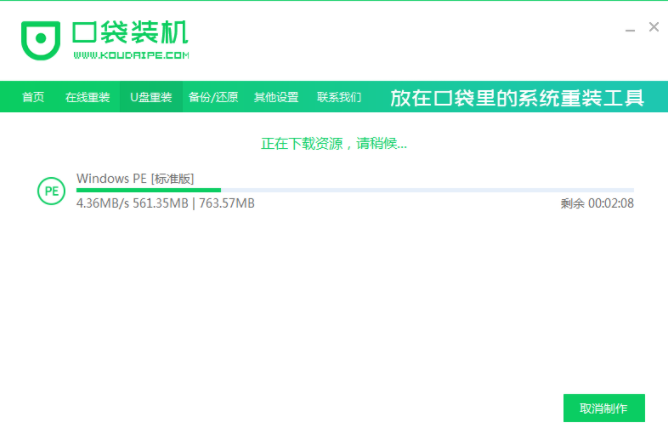This screenshot has width=668, height=430.
Task: Click the 口袋装机 title text
Action: coord(130,32)
